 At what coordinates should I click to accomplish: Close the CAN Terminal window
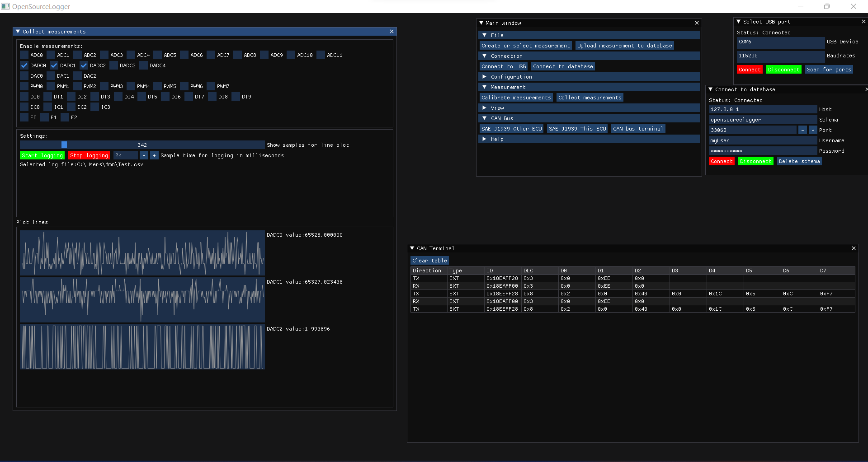[854, 248]
